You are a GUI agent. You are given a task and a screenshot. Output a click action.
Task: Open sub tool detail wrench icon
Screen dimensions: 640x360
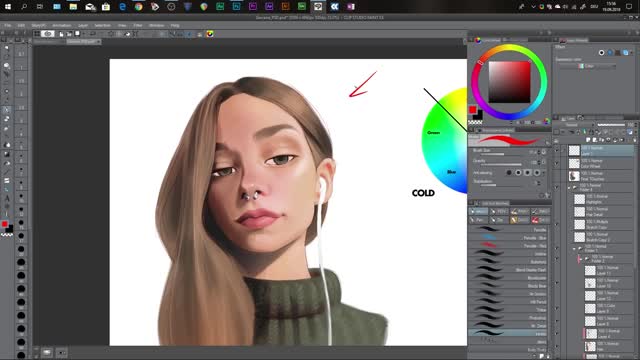coord(547,196)
